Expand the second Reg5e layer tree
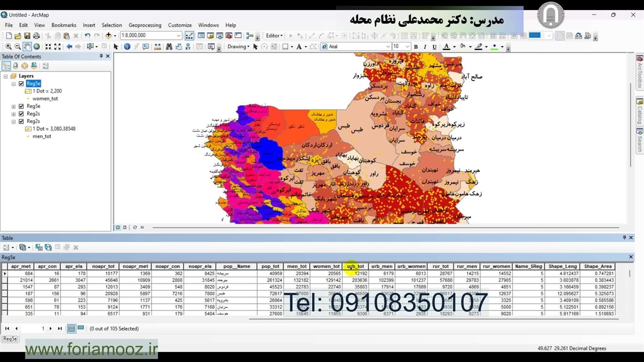Screen dimensions: 644x362 coord(14,107)
